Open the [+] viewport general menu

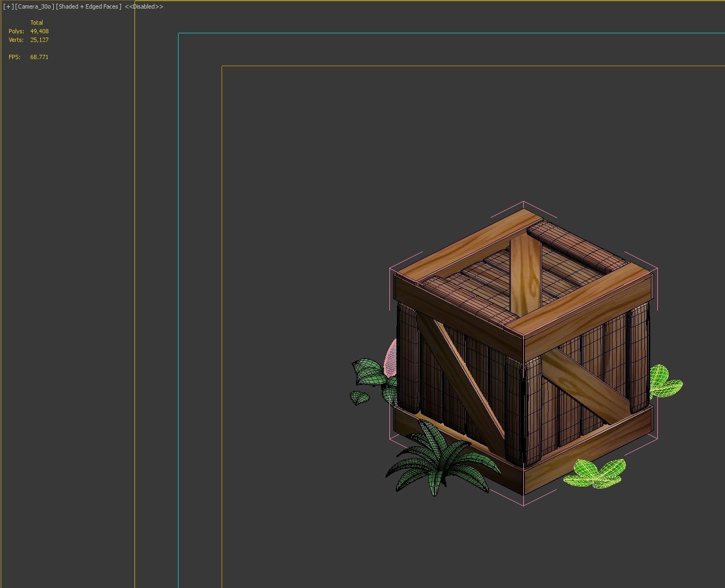[8, 6]
